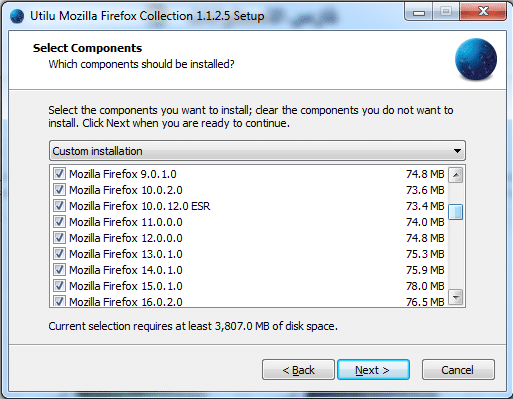Viewport: 513px width, 399px height.
Task: Cancel the Firefox Collection setup
Action: point(458,370)
